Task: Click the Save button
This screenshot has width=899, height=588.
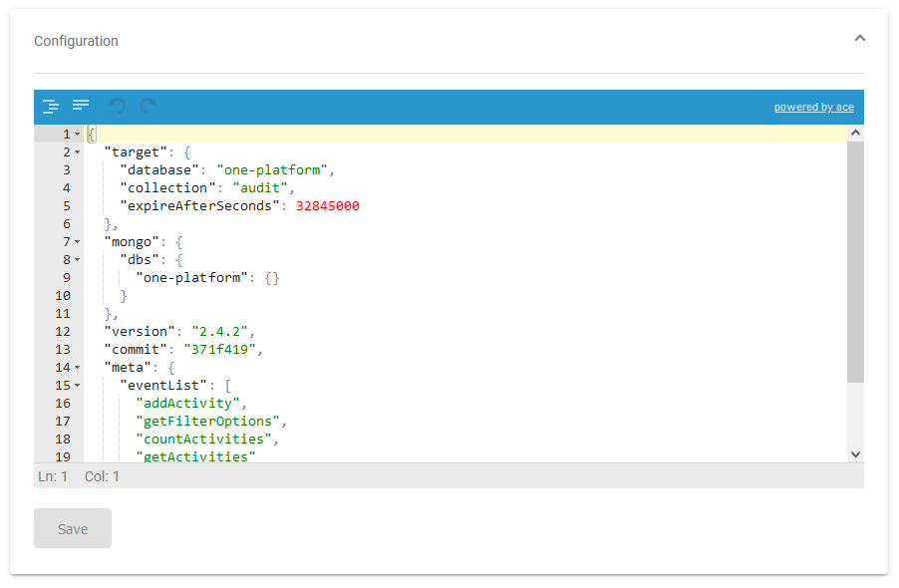Action: [72, 528]
